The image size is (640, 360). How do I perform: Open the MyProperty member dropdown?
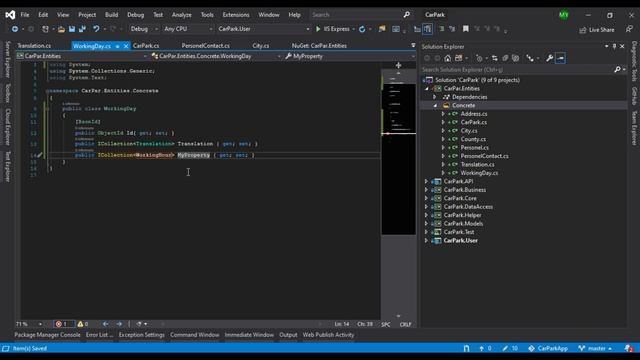(350, 56)
